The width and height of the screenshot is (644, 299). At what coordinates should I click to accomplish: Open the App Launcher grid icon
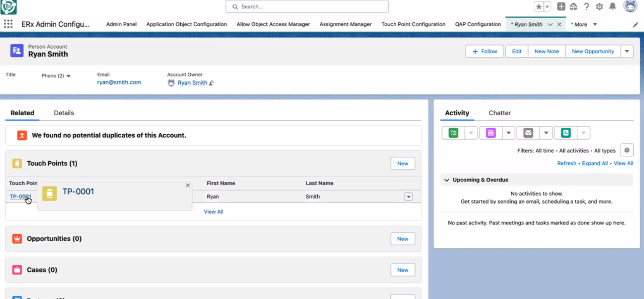8,24
